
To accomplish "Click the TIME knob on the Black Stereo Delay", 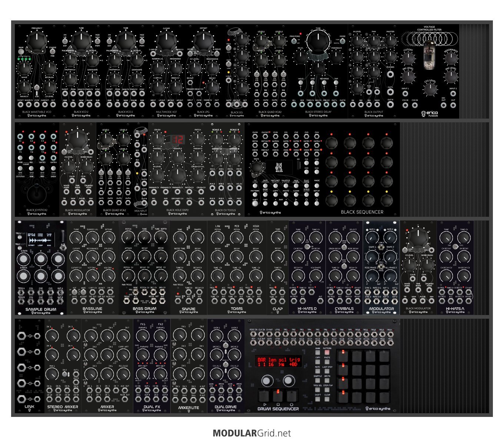I will tap(318, 42).
